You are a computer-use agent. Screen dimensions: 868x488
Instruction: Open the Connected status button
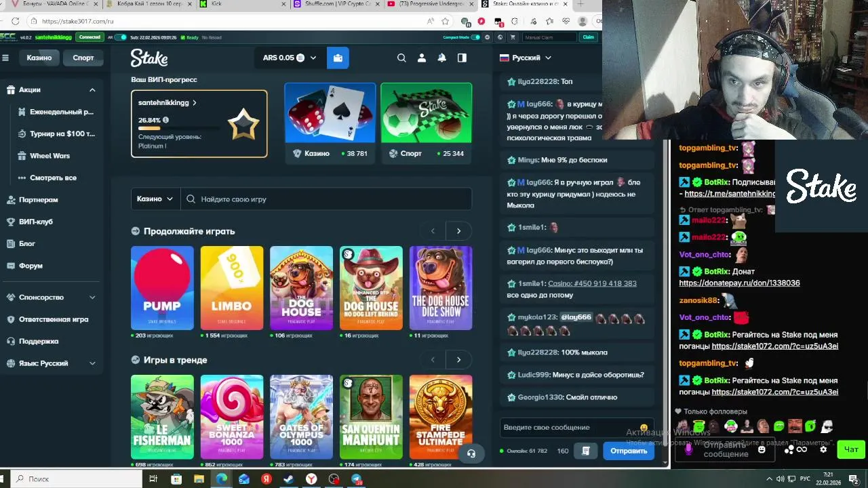[90, 37]
